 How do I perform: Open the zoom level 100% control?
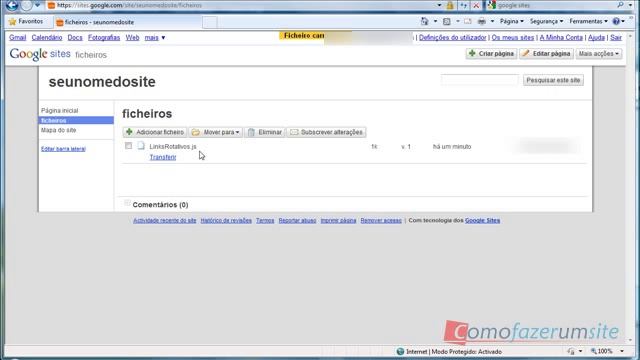click(607, 351)
